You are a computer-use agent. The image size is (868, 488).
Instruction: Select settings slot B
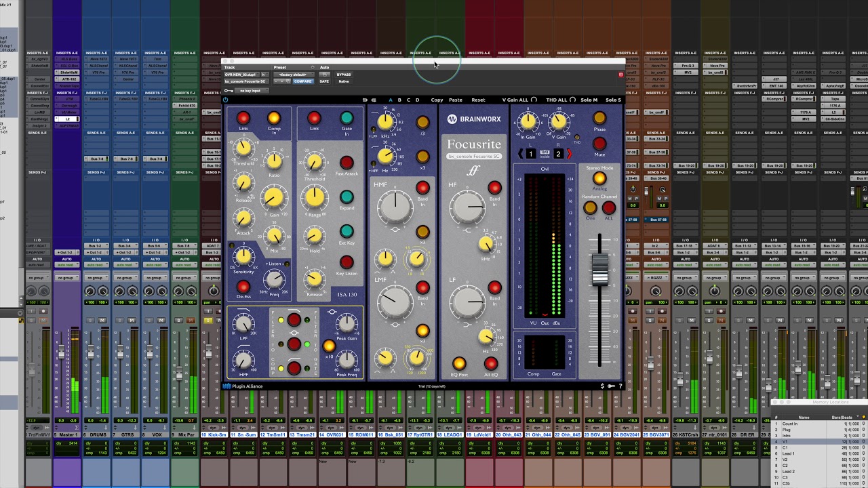tap(399, 100)
